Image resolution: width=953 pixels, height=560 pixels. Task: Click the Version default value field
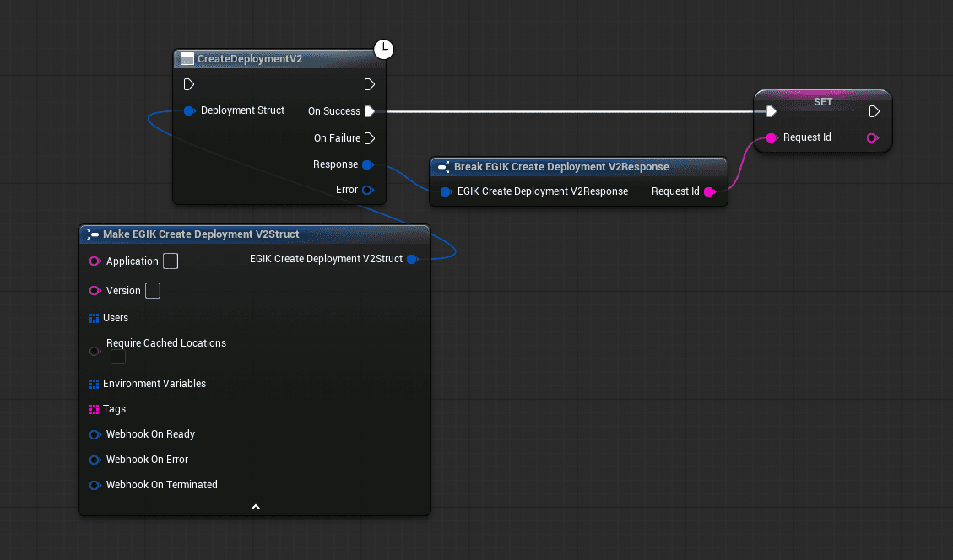153,290
